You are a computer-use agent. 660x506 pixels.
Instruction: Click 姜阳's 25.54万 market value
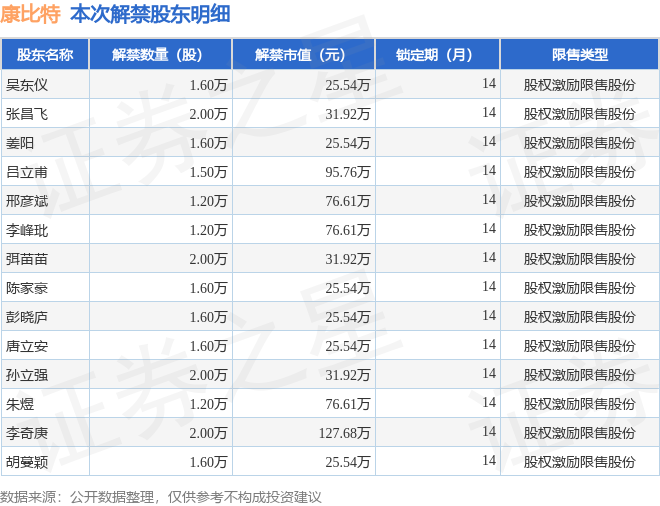click(x=348, y=143)
